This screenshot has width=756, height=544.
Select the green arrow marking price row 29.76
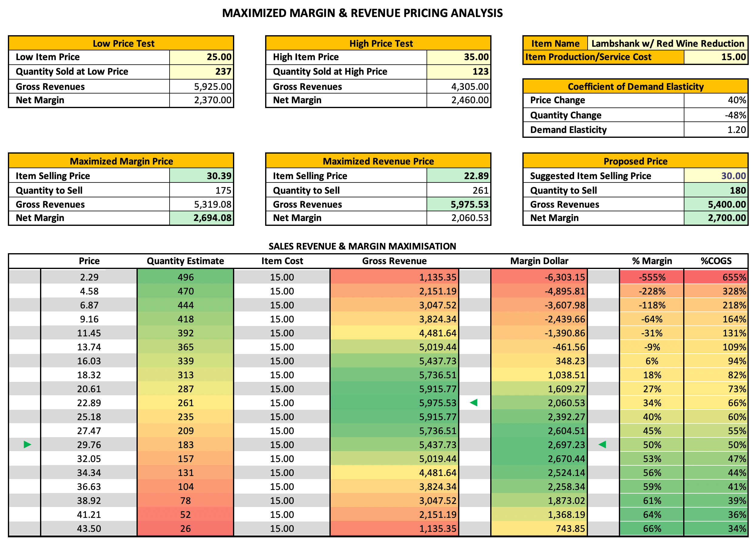coord(27,445)
